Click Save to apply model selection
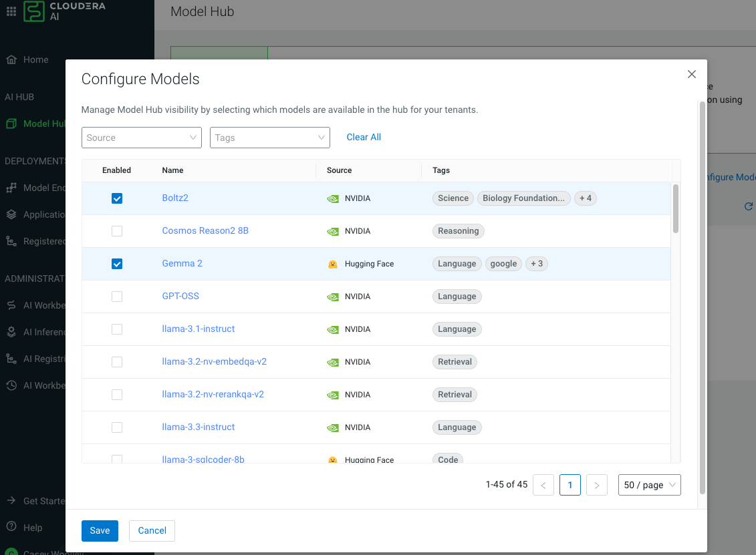The width and height of the screenshot is (756, 555). (100, 530)
